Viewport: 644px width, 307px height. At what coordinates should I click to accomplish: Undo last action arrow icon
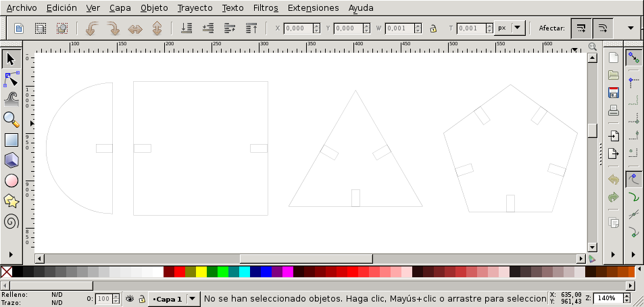613,179
